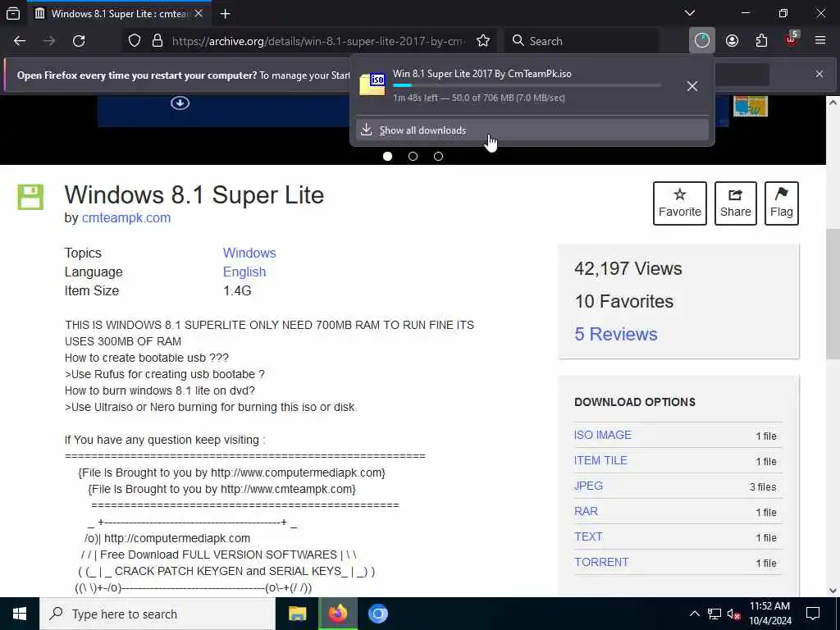Go back to the previous page
The height and width of the screenshot is (630, 840).
[20, 41]
